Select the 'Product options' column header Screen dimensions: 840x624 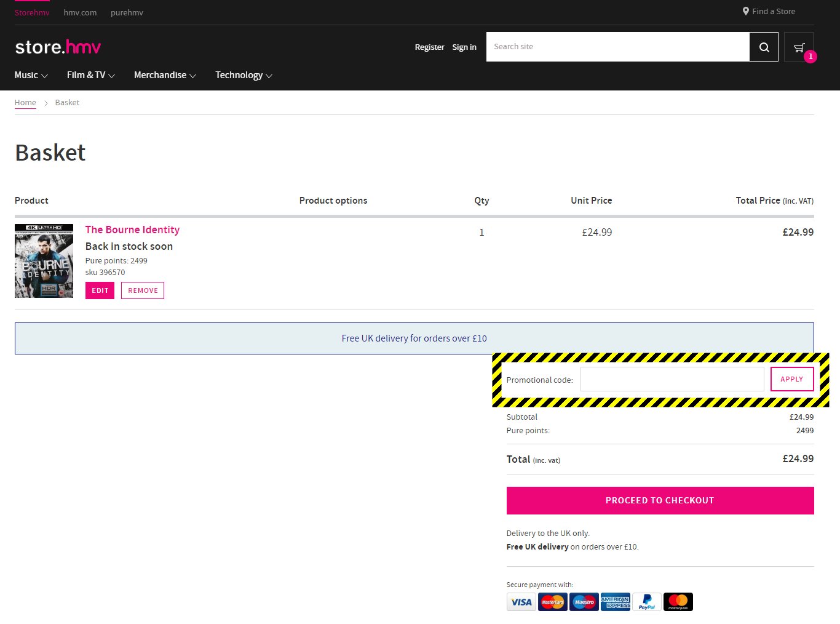333,201
